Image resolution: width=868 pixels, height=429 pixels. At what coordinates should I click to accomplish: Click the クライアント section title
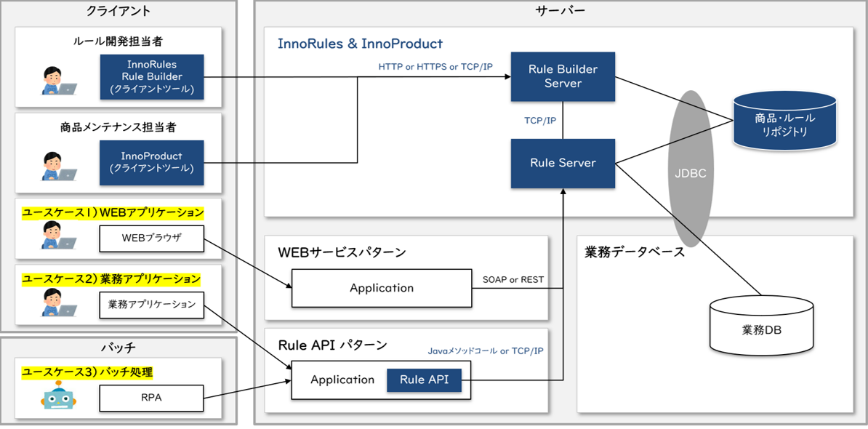(x=118, y=10)
